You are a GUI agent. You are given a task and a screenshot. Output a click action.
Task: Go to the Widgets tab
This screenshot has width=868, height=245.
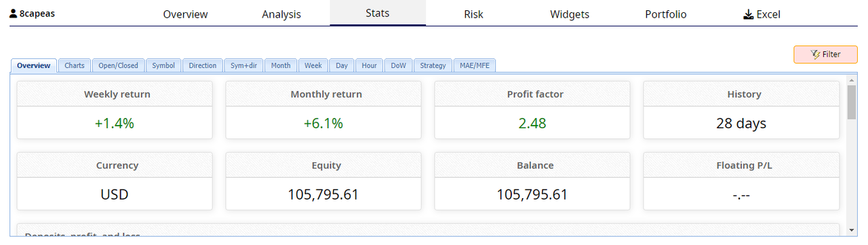(570, 14)
